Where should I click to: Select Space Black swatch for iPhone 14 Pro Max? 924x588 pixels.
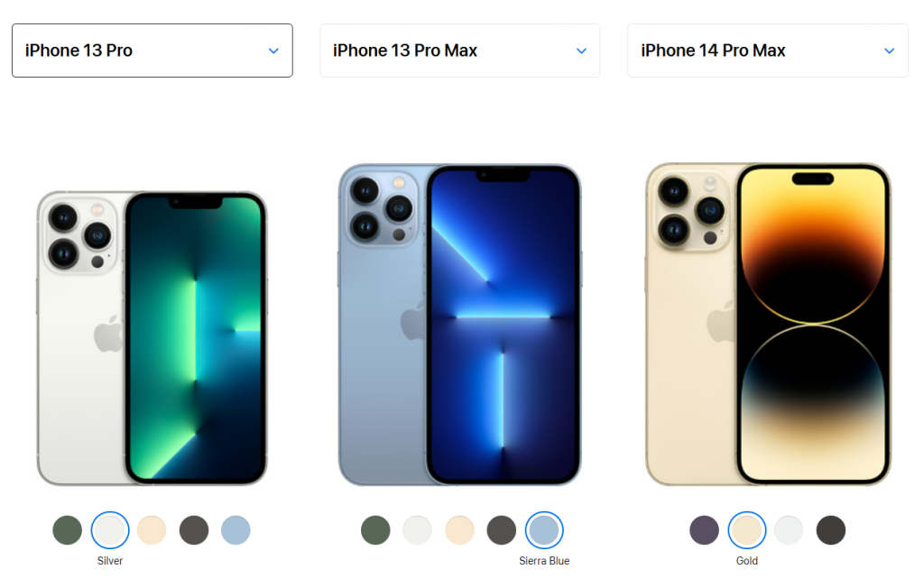(x=831, y=530)
